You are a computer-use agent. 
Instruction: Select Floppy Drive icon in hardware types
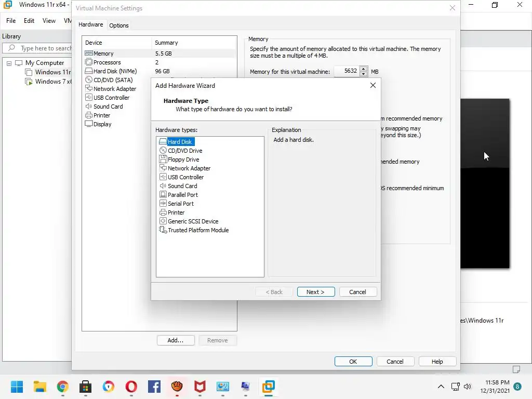click(x=163, y=159)
